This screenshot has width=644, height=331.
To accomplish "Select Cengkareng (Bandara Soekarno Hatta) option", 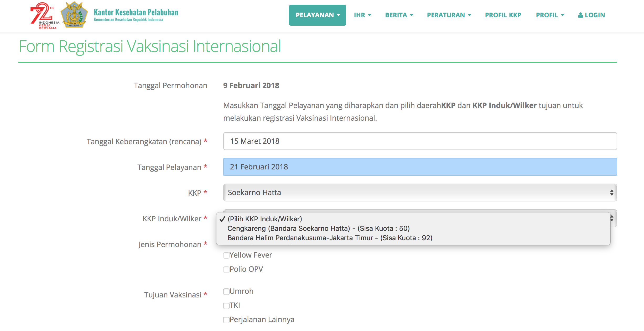I will [318, 228].
